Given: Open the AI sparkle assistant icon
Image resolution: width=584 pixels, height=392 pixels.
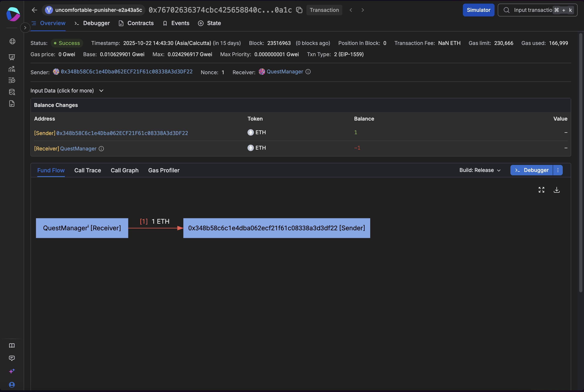Looking at the screenshot, I should click(12, 371).
